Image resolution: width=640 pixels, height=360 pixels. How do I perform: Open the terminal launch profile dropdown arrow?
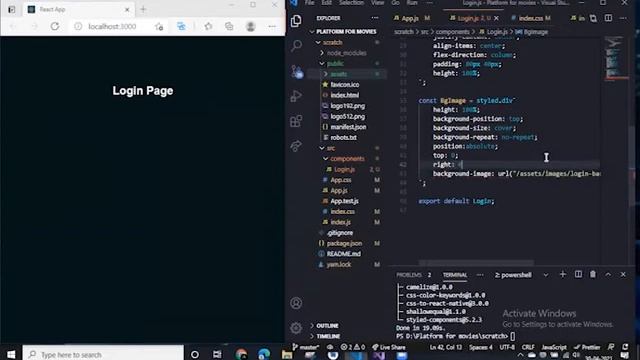546,275
